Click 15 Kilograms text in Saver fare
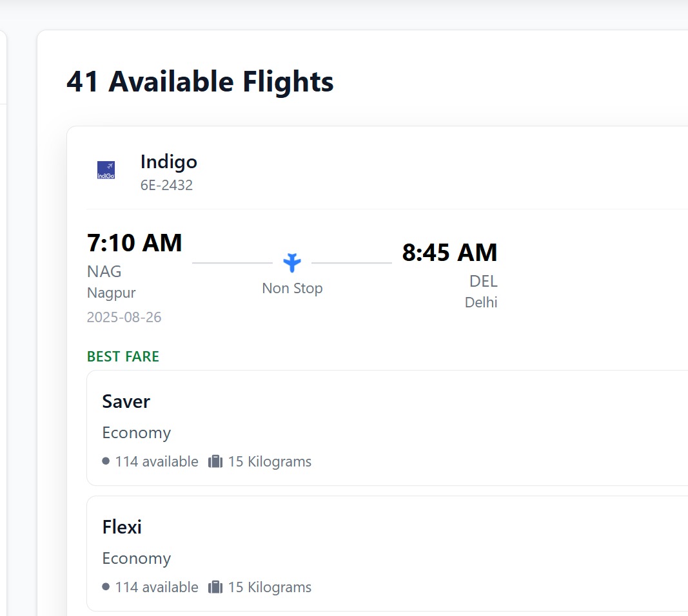This screenshot has height=616, width=688. click(x=270, y=461)
